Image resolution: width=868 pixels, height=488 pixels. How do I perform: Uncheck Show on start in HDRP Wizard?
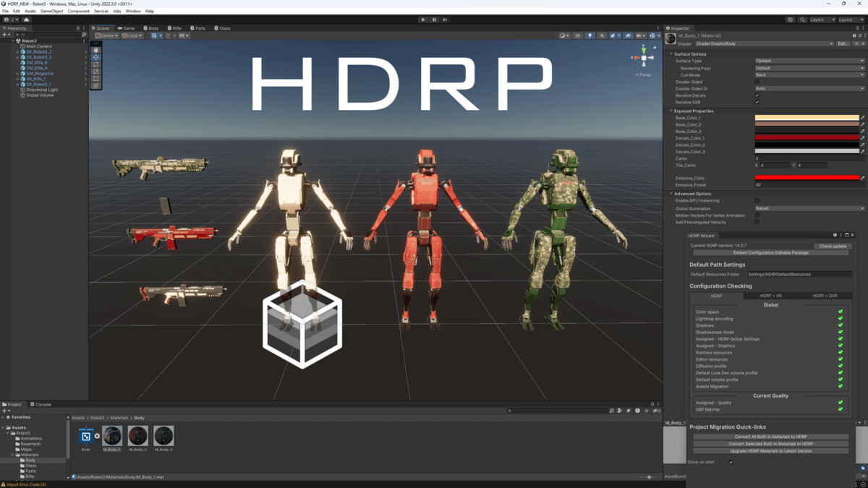tap(731, 462)
